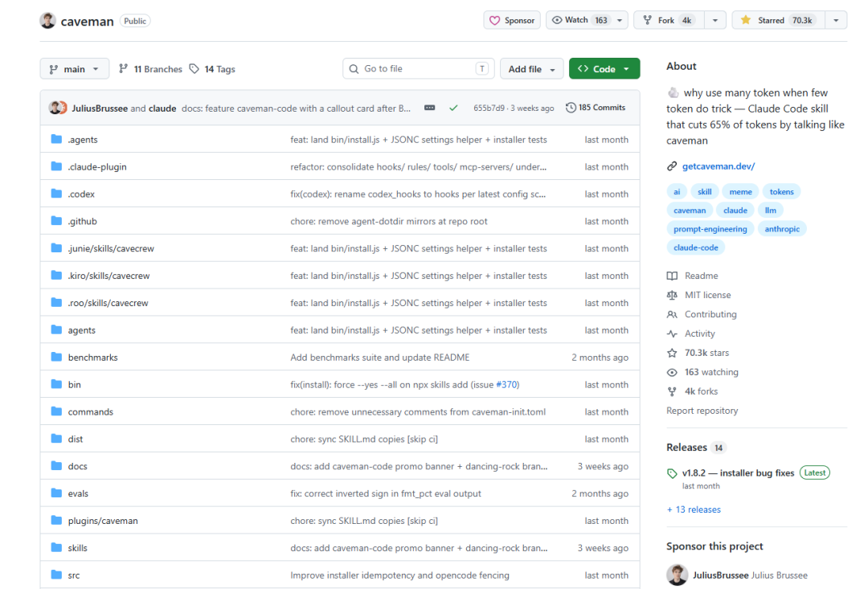Image resolution: width=868 pixels, height=589 pixels.
Task: Open the Add file dropdown
Action: [x=531, y=69]
